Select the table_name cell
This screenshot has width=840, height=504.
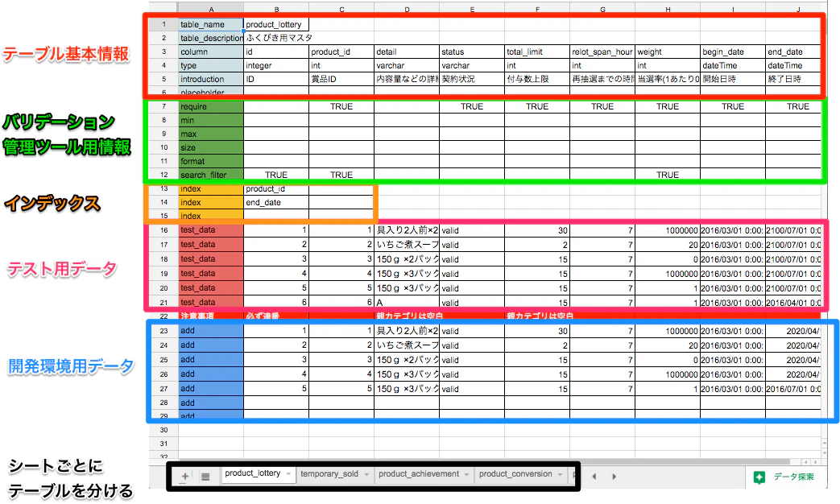pyautogui.click(x=211, y=25)
